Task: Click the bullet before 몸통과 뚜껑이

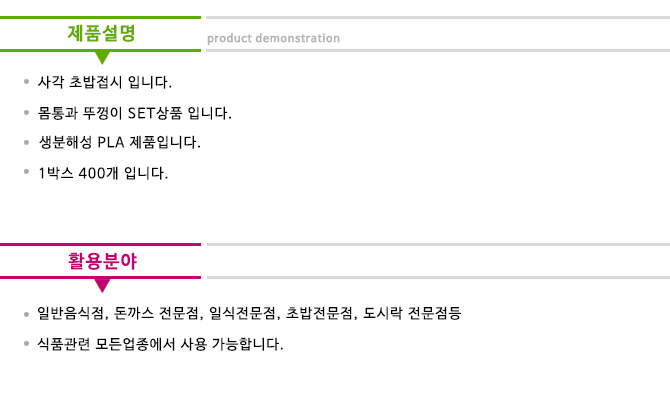Action: tap(26, 112)
